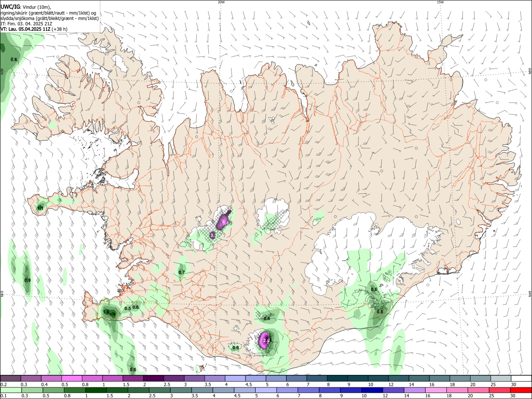532x399 pixels.
Task: Pick upper scale swatch between 4 and 4.5
Action: pyautogui.click(x=235, y=378)
